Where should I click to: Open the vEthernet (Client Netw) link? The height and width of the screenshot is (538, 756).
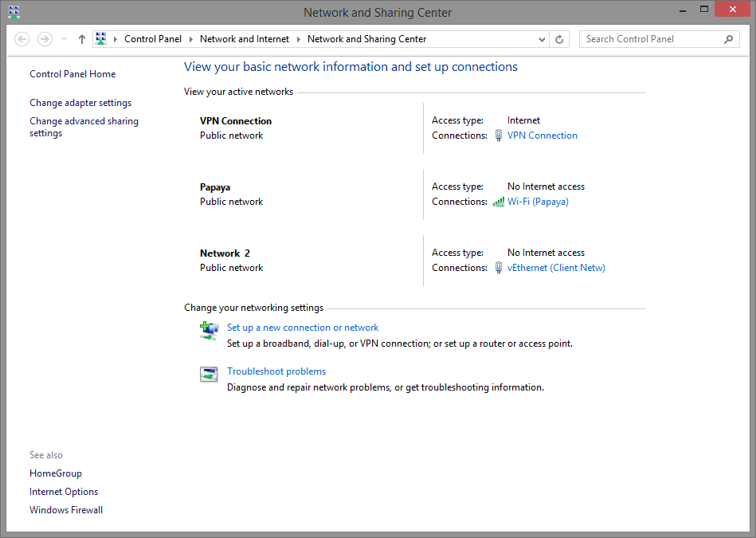point(556,268)
